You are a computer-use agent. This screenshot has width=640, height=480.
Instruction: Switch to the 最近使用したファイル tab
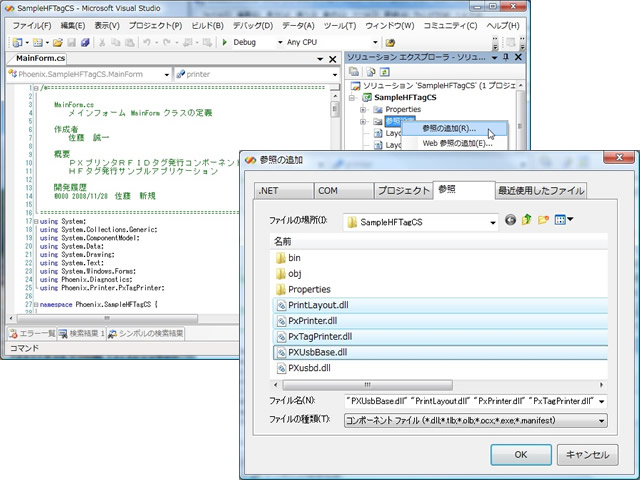[x=541, y=191]
